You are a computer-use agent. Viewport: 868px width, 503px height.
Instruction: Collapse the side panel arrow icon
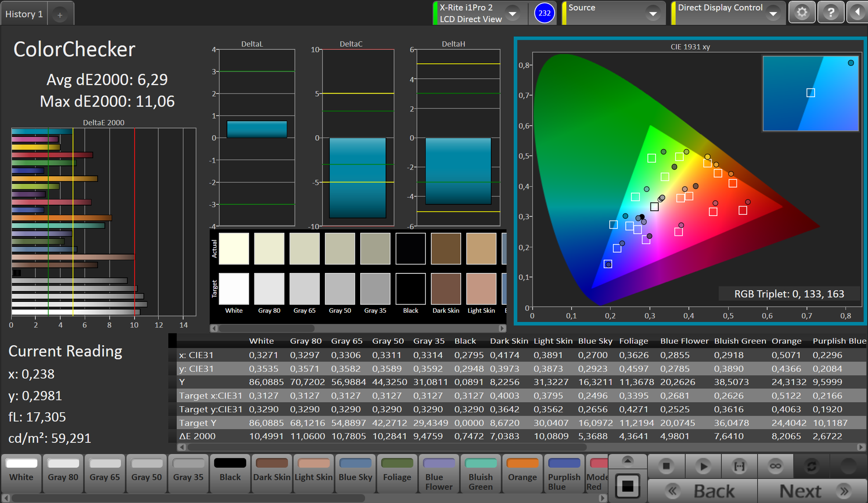coord(857,12)
